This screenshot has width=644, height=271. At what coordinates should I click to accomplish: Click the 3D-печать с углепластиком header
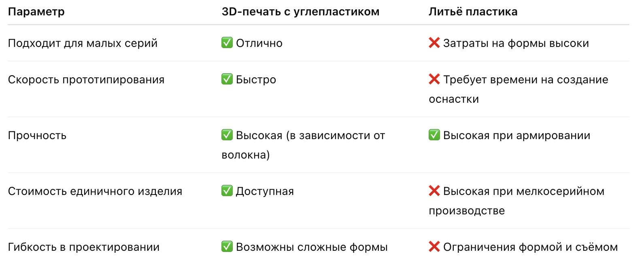pos(300,12)
